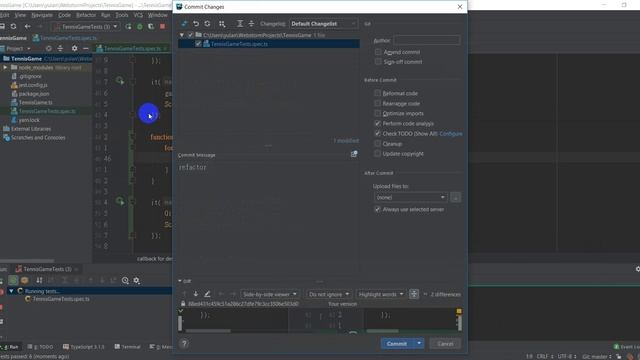This screenshot has width=640, height=360.
Task: Enable Rearrange code checkbox
Action: pos(378,103)
